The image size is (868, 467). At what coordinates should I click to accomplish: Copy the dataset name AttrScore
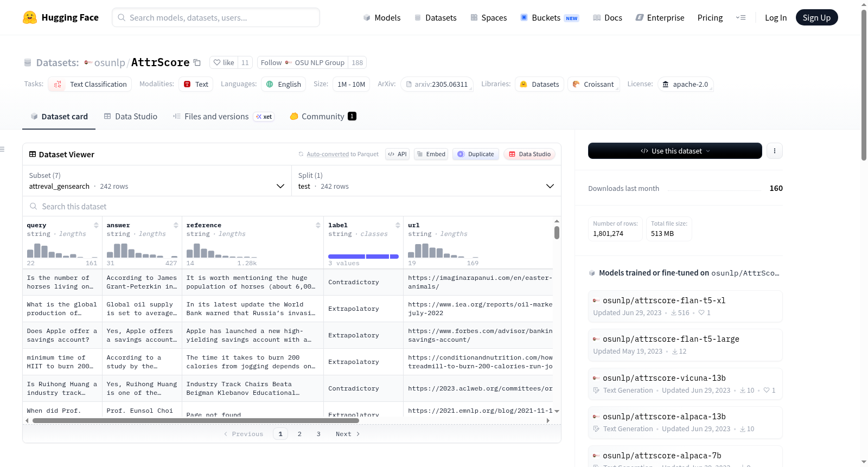[197, 62]
